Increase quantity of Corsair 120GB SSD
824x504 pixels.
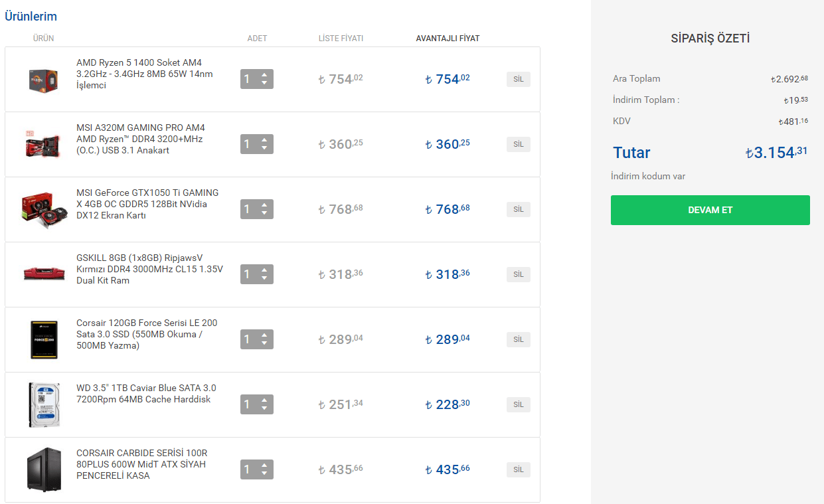tap(264, 335)
